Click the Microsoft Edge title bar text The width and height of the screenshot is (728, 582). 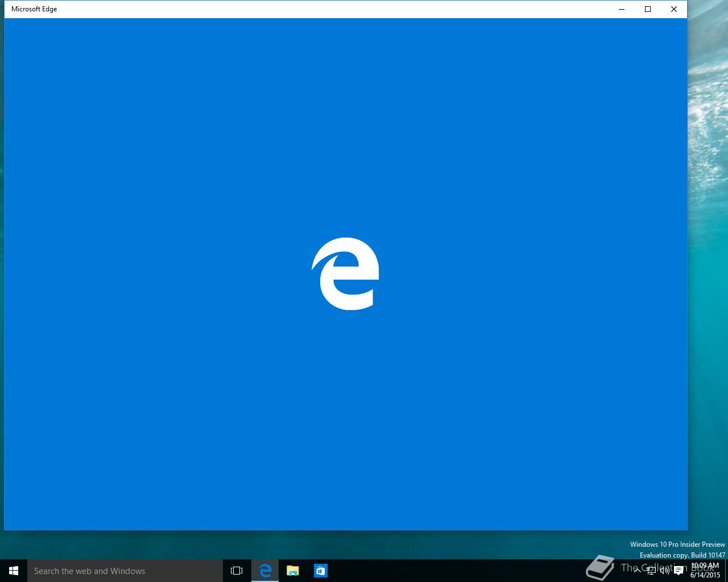(x=34, y=9)
